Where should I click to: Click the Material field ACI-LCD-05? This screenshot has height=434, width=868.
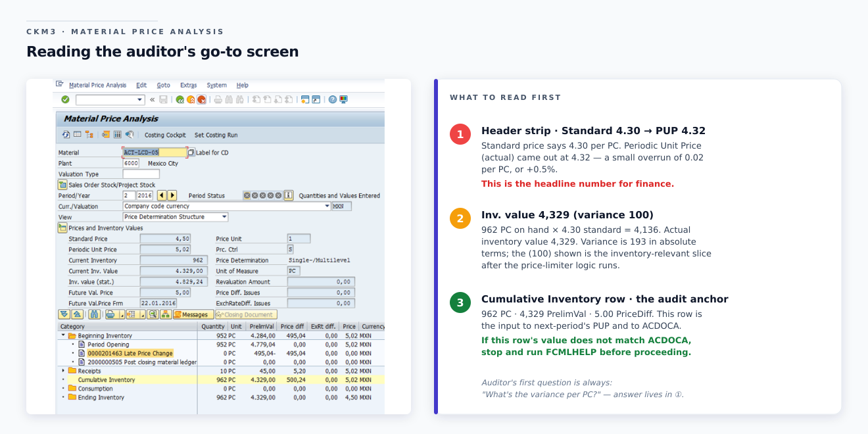[x=155, y=152]
